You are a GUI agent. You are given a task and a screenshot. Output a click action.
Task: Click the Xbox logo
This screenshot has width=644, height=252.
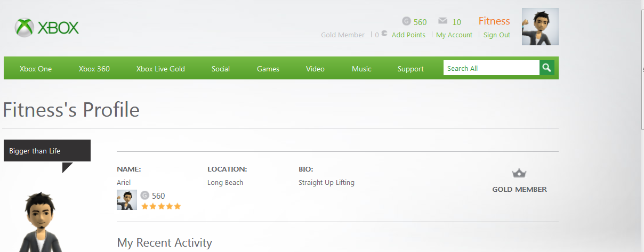coord(47,28)
